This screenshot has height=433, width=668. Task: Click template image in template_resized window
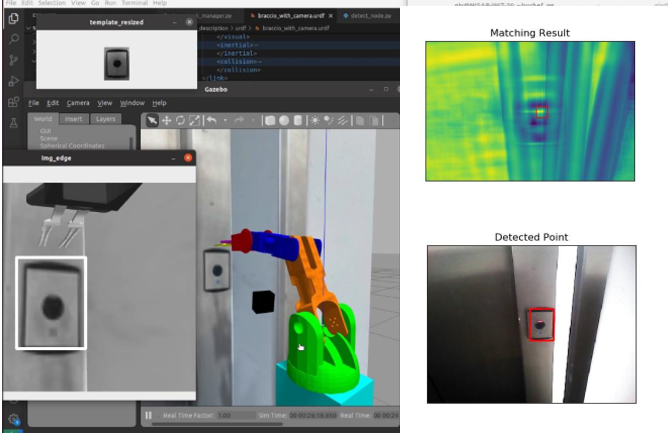click(x=116, y=64)
